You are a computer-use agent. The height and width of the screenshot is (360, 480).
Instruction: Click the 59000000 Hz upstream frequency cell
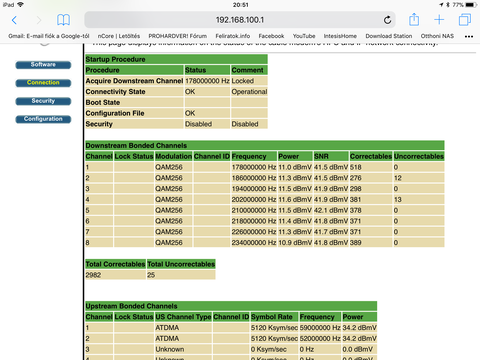pyautogui.click(x=320, y=328)
